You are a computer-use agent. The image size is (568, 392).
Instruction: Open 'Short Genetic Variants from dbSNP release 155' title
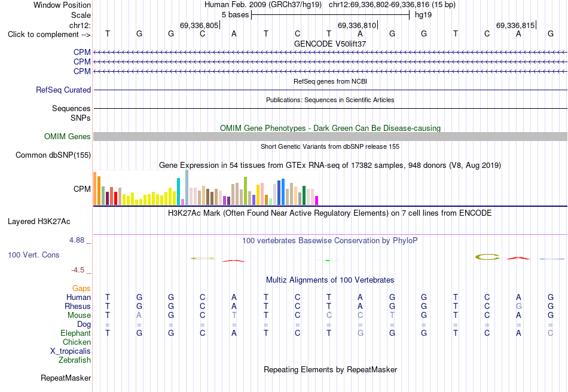tap(330, 146)
